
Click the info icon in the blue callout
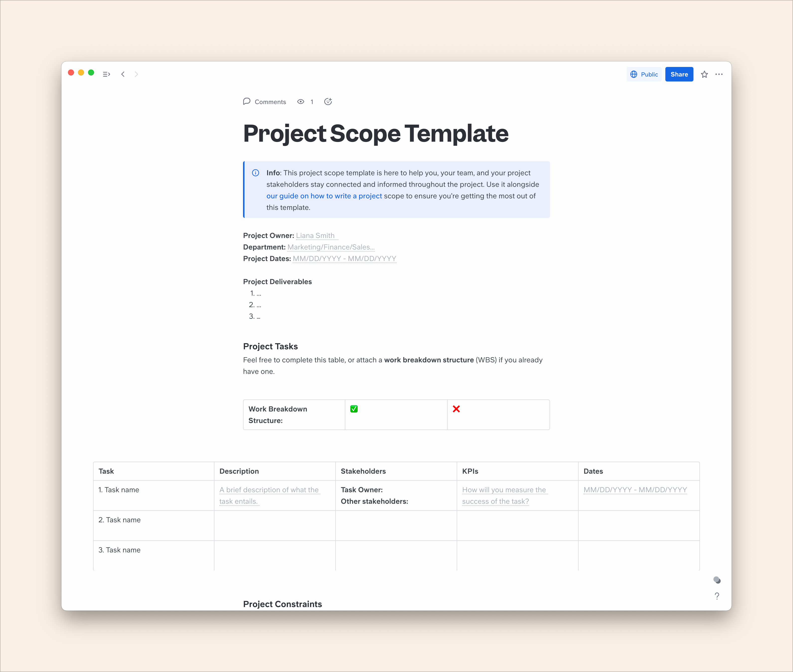tap(255, 173)
